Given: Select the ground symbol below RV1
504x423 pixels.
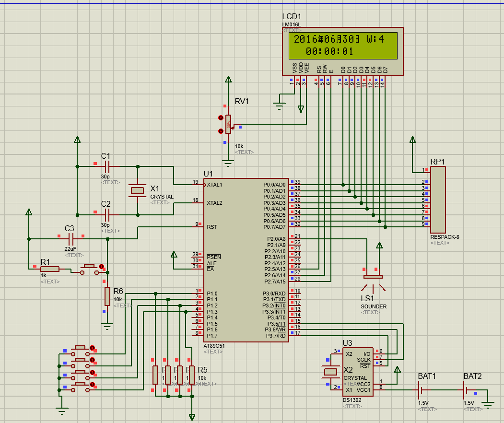Looking at the screenshot, I should pyautogui.click(x=228, y=164).
